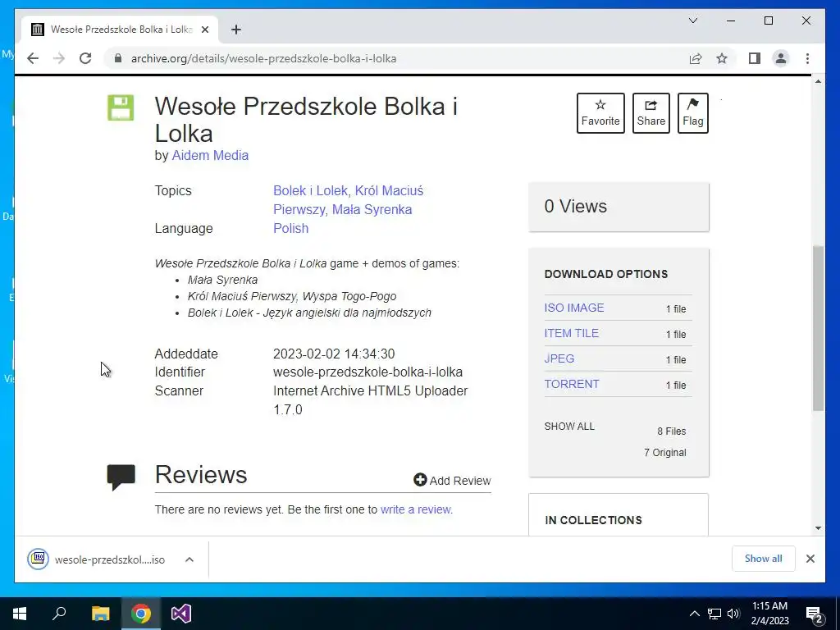Click Add Review
This screenshot has height=630, width=840.
click(x=452, y=481)
